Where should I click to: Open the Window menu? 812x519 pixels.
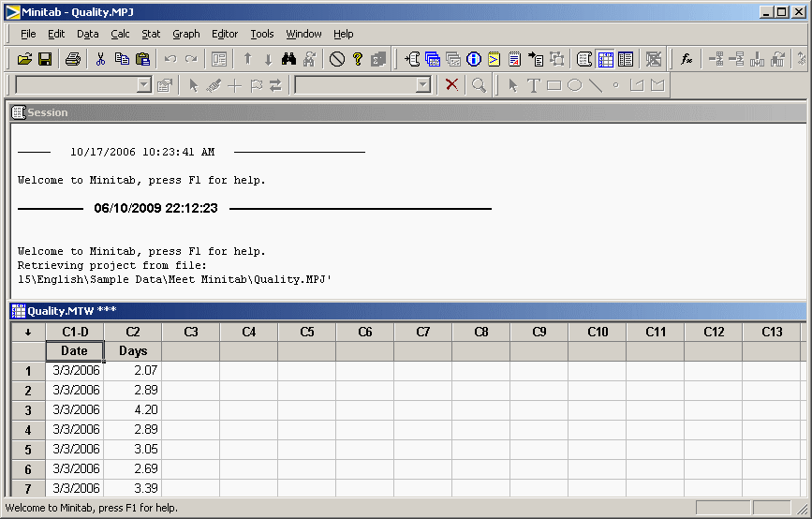pos(303,34)
